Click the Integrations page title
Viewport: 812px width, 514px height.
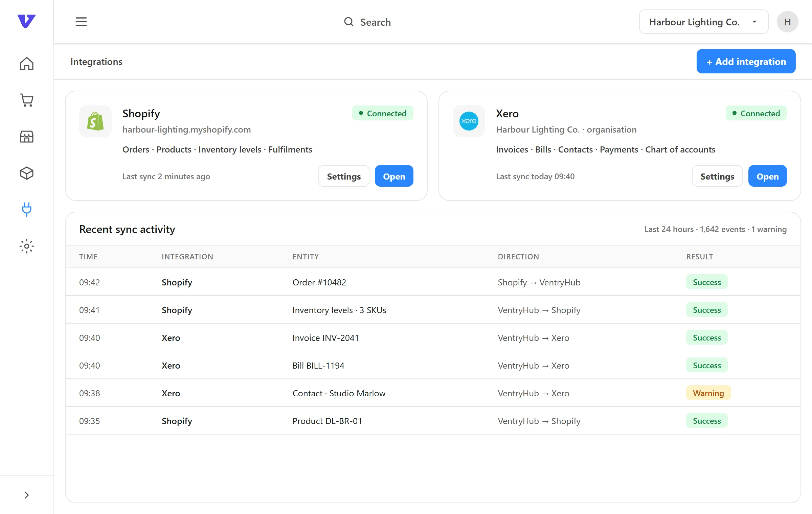pyautogui.click(x=96, y=62)
